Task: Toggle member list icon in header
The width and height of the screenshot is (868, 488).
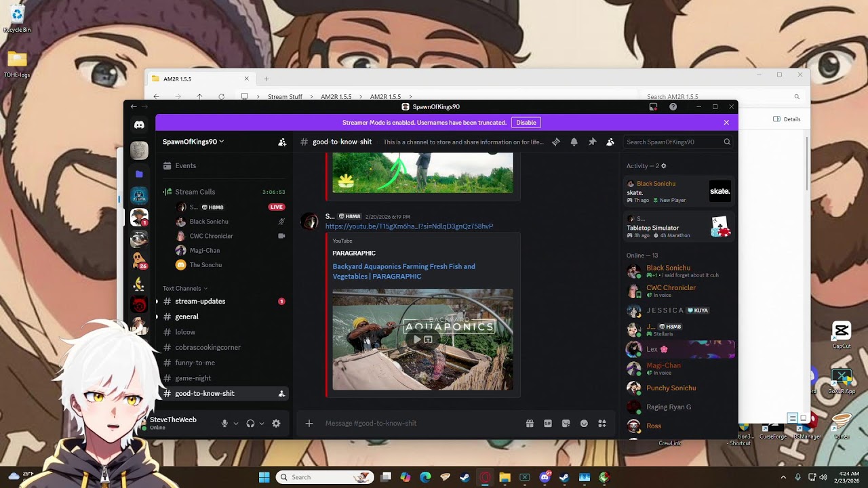Action: (x=610, y=142)
